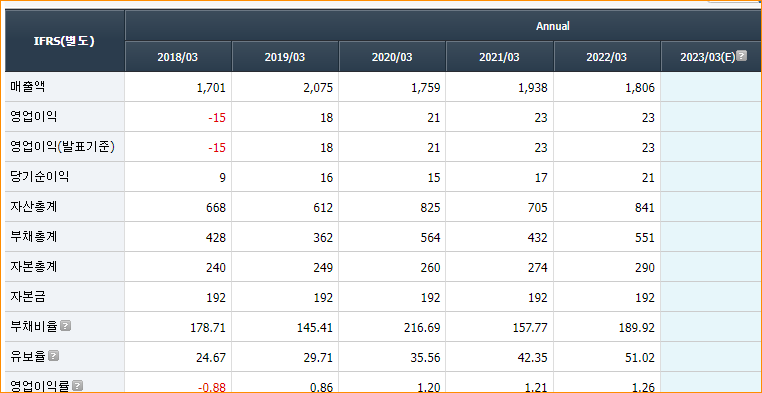Select the 부채비율 value 189.92
The width and height of the screenshot is (762, 393).
pos(637,328)
